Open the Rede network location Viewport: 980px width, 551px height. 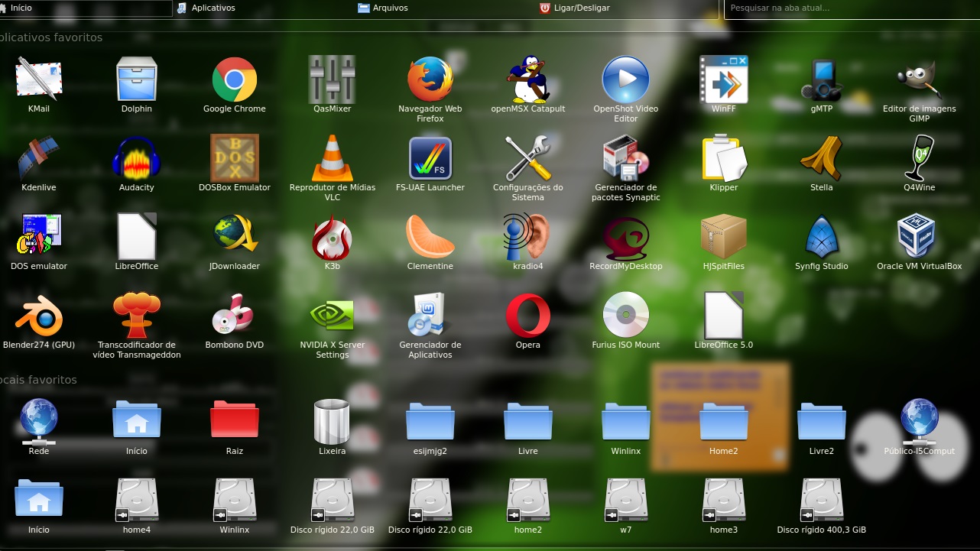tap(39, 422)
